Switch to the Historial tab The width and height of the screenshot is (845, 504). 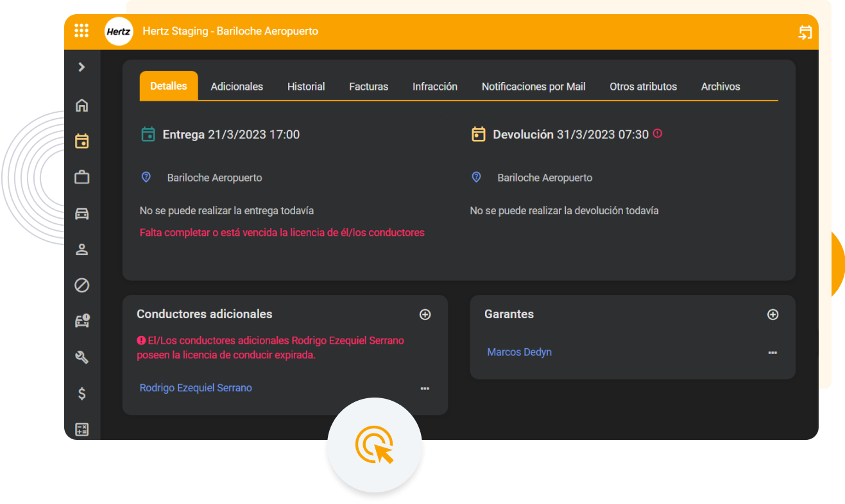pyautogui.click(x=306, y=86)
